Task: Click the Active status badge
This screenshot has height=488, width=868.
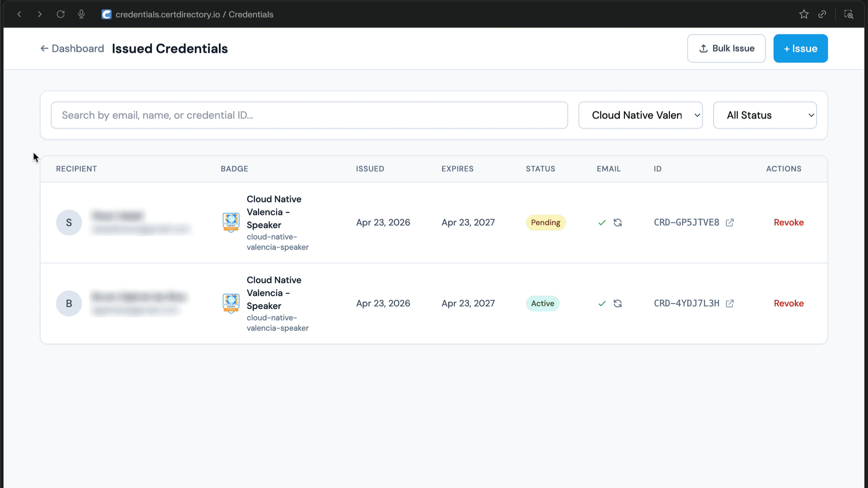Action: [542, 303]
